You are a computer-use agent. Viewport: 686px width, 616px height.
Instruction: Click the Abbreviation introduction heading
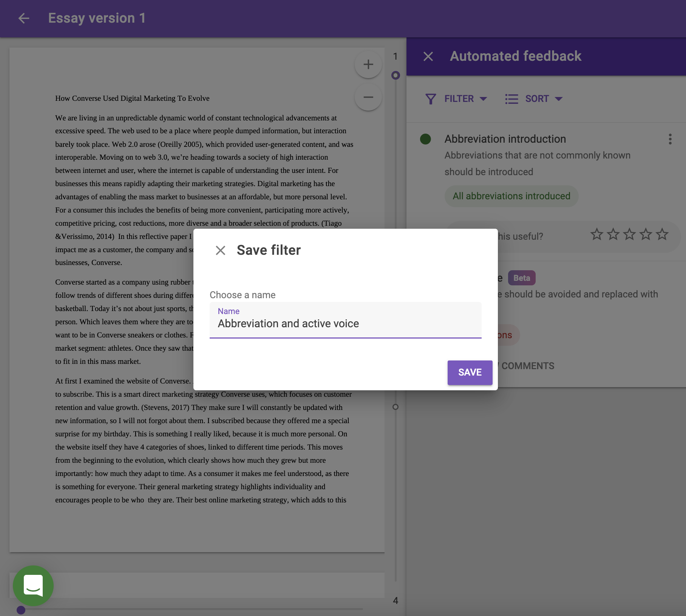point(505,139)
